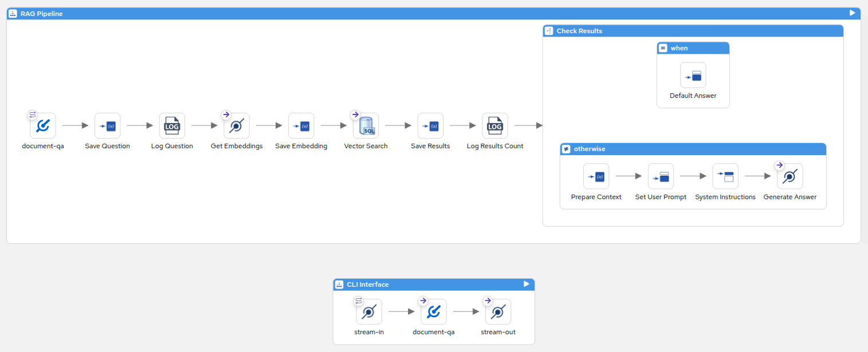Select the stream-out node
Viewport: 868px width, 352px height.
click(498, 312)
